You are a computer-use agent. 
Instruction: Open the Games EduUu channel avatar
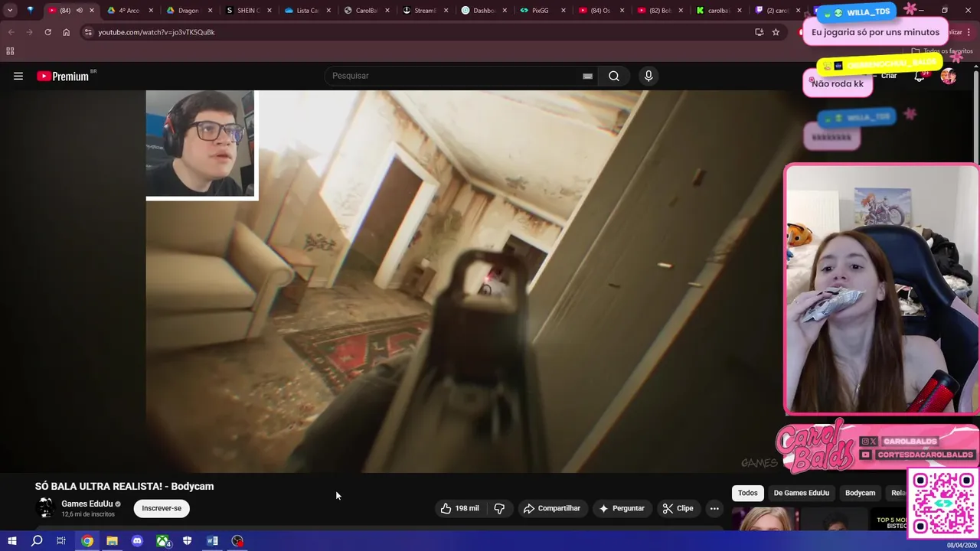pyautogui.click(x=45, y=507)
